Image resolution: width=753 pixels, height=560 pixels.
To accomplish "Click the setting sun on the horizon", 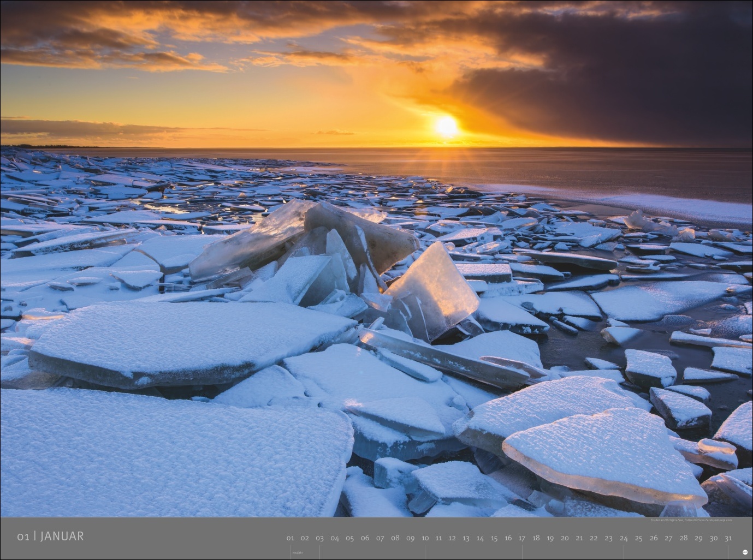I will click(x=446, y=127).
